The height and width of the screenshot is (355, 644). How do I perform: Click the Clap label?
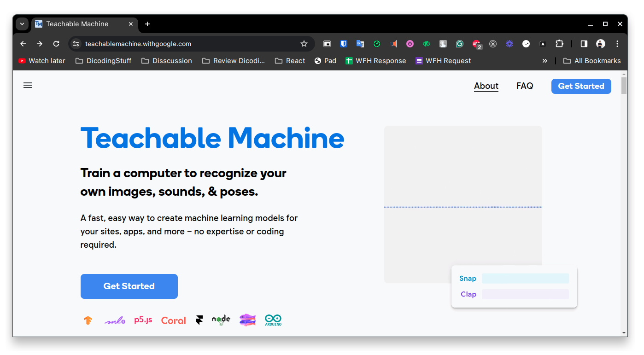coord(468,294)
